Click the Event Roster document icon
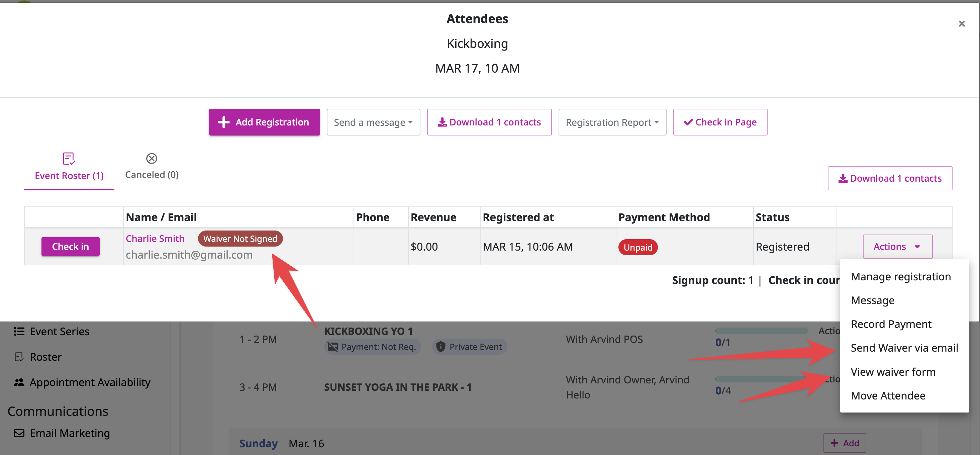Screen dimensions: 980x455 point(69,158)
